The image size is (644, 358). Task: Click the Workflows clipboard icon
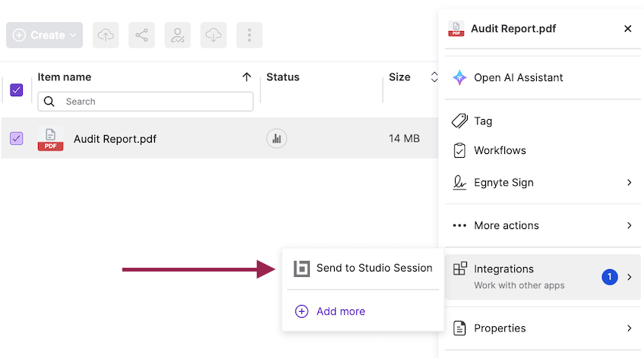pyautogui.click(x=459, y=150)
